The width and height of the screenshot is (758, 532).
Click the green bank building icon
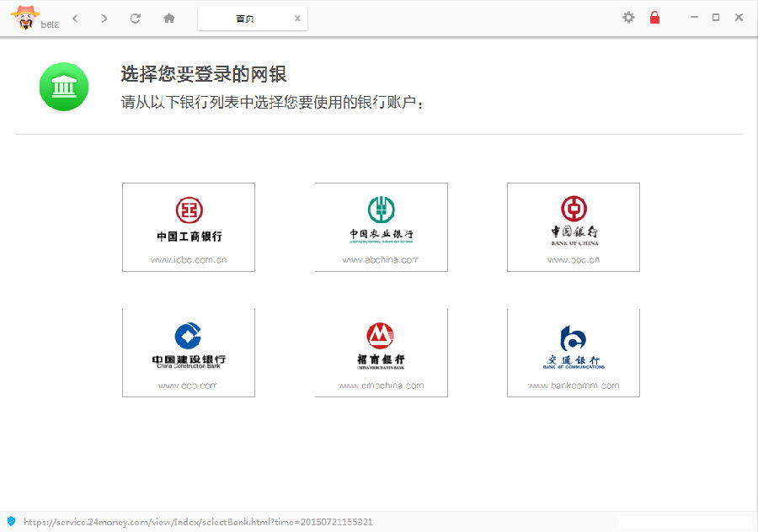64,87
